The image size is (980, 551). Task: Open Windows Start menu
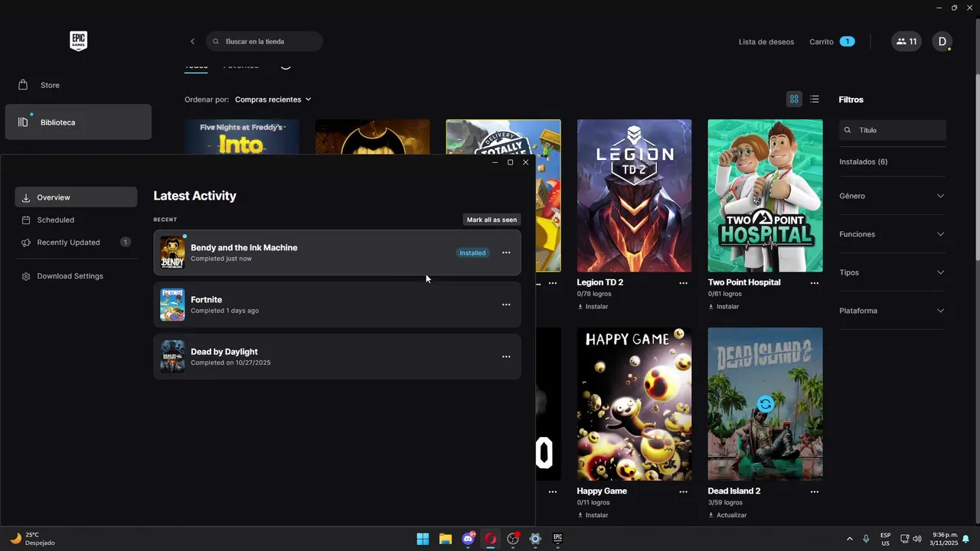pos(423,539)
